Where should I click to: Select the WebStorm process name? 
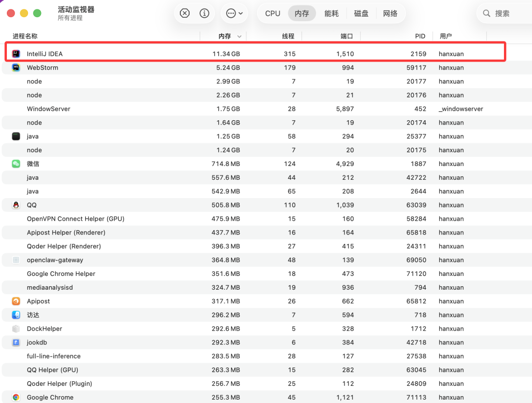42,67
